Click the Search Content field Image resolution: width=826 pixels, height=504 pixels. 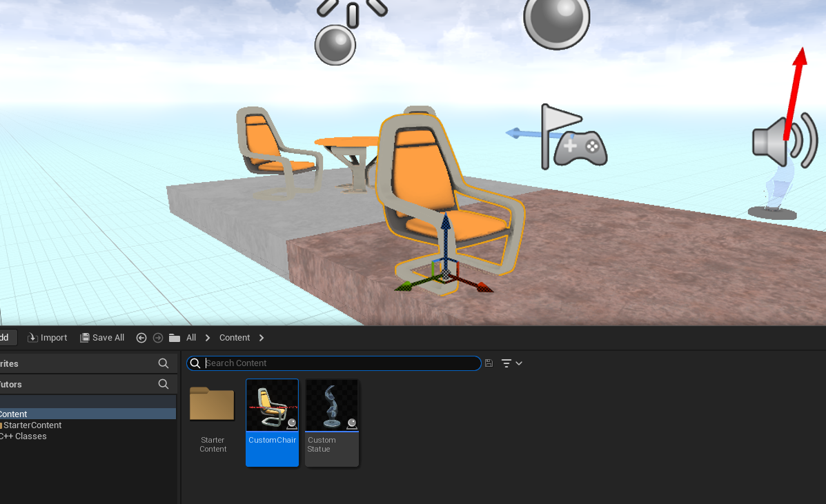[338, 363]
